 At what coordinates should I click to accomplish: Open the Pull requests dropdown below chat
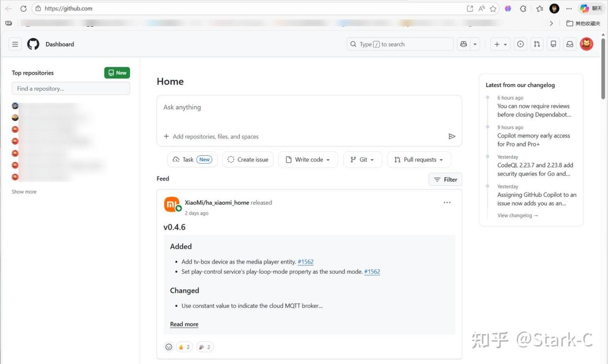tap(419, 159)
